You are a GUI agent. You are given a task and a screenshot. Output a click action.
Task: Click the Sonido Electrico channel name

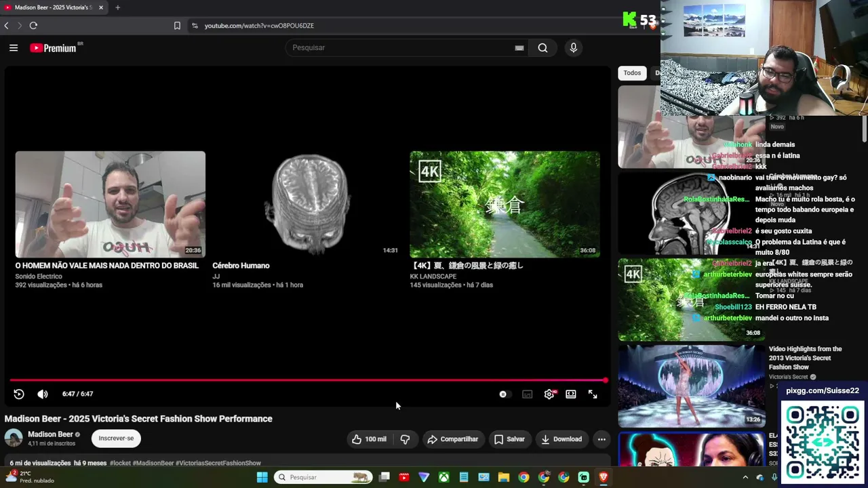click(x=39, y=277)
